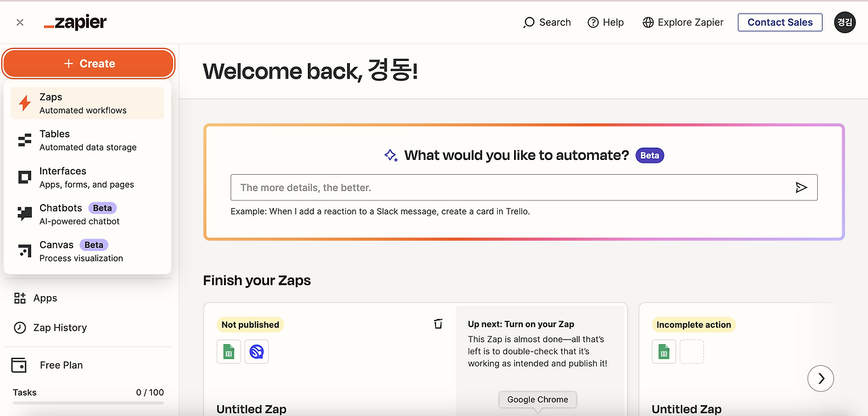This screenshot has width=868, height=416.
Task: Open the Help menu
Action: tap(606, 22)
